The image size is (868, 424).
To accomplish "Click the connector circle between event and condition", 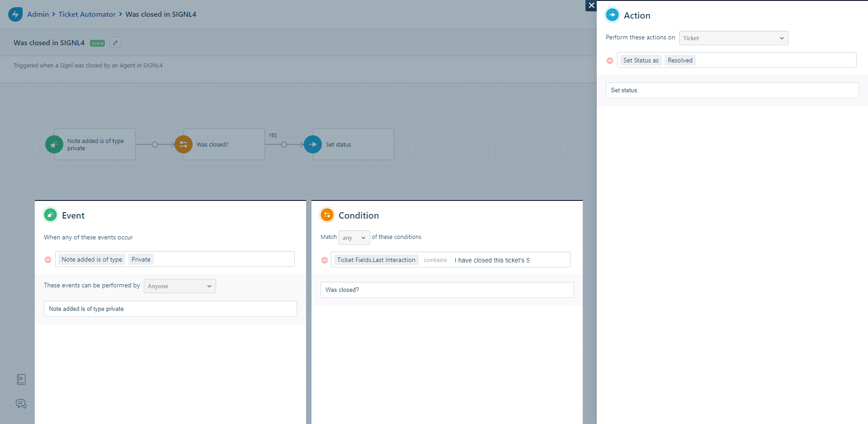I will tap(155, 145).
